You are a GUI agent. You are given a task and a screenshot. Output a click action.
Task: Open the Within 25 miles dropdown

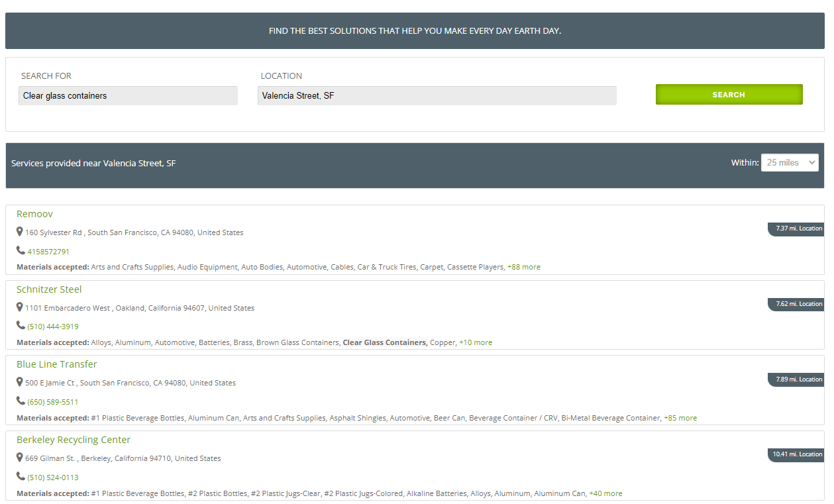click(x=790, y=162)
